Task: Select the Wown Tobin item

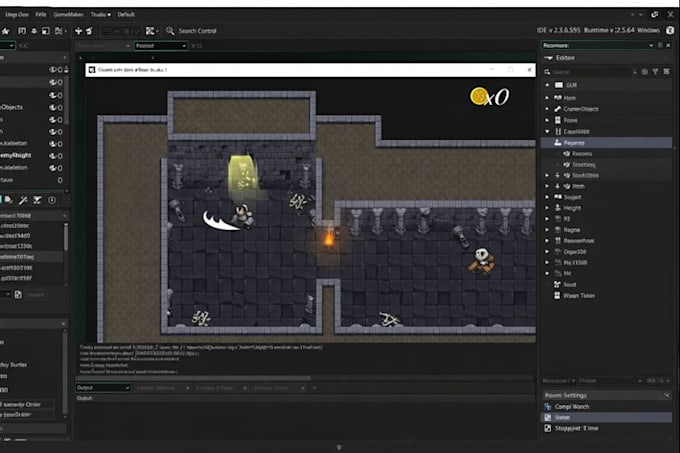Action: (x=579, y=296)
